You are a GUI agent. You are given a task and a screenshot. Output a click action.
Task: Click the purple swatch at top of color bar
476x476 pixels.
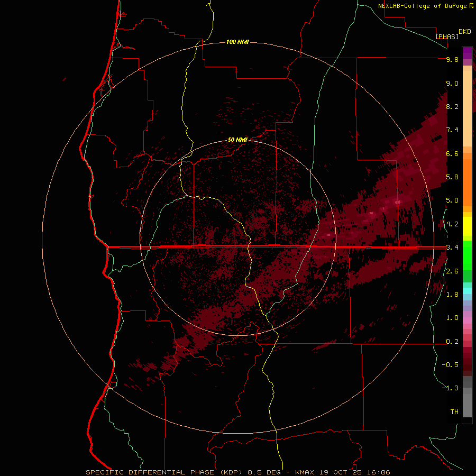(467, 53)
